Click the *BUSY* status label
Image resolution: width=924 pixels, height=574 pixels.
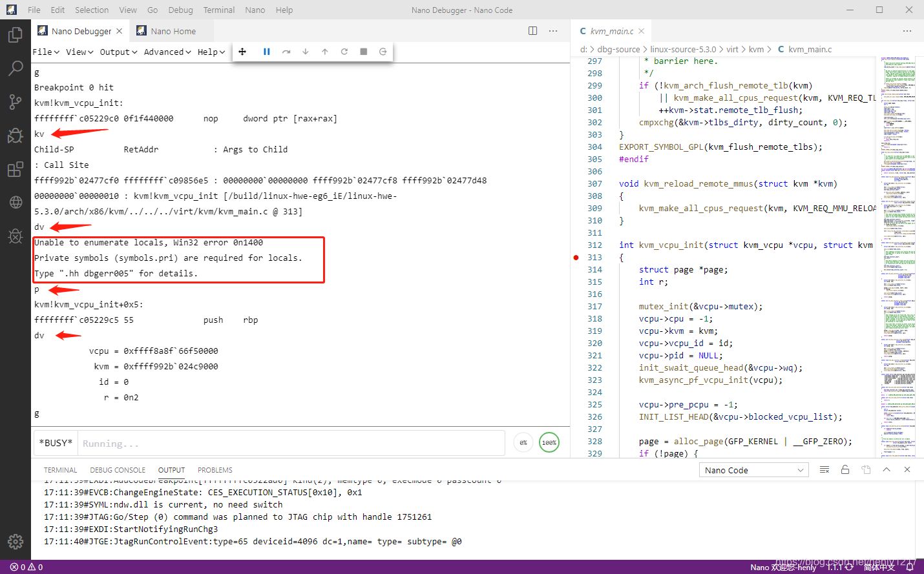(x=56, y=443)
